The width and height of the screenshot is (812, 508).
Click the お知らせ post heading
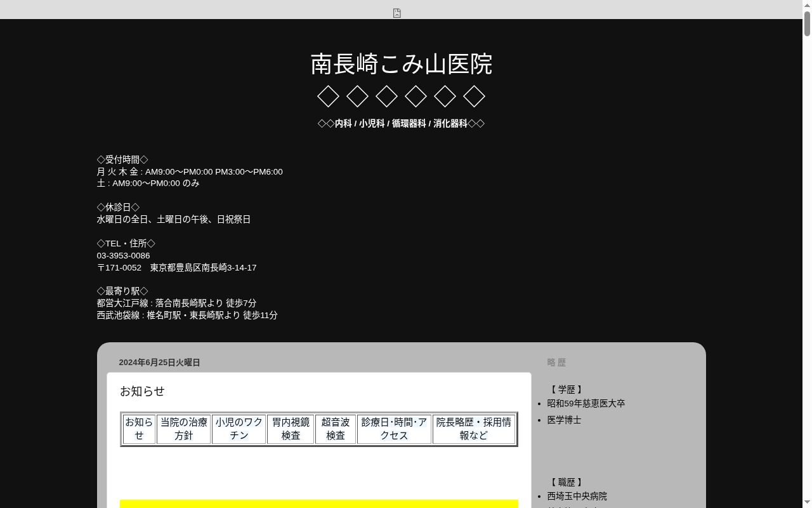pos(142,391)
